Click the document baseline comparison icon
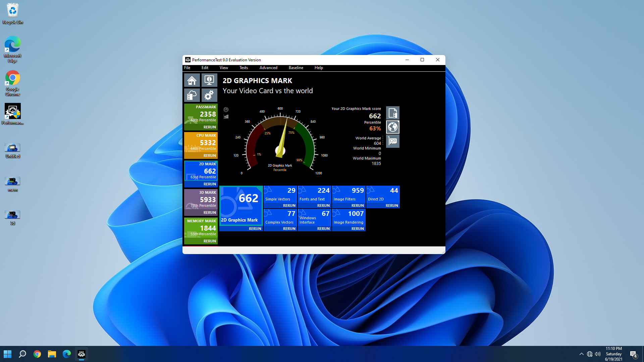Image resolution: width=644 pixels, height=362 pixels. [392, 113]
